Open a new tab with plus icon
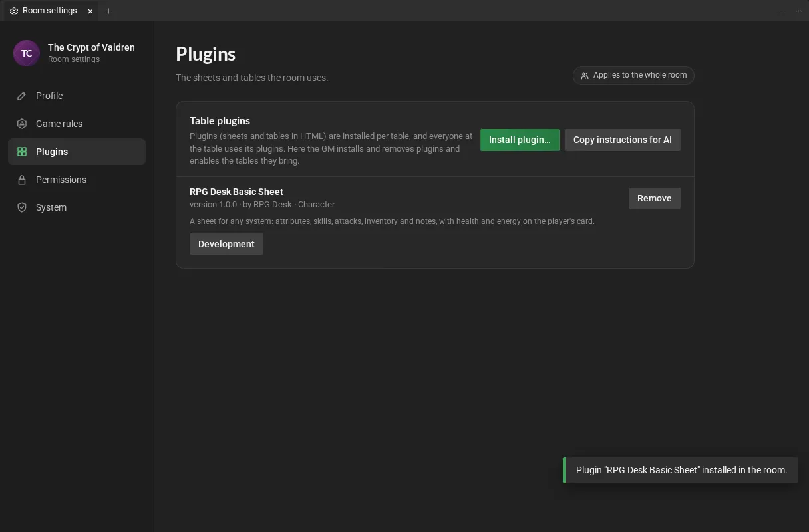 pyautogui.click(x=109, y=11)
